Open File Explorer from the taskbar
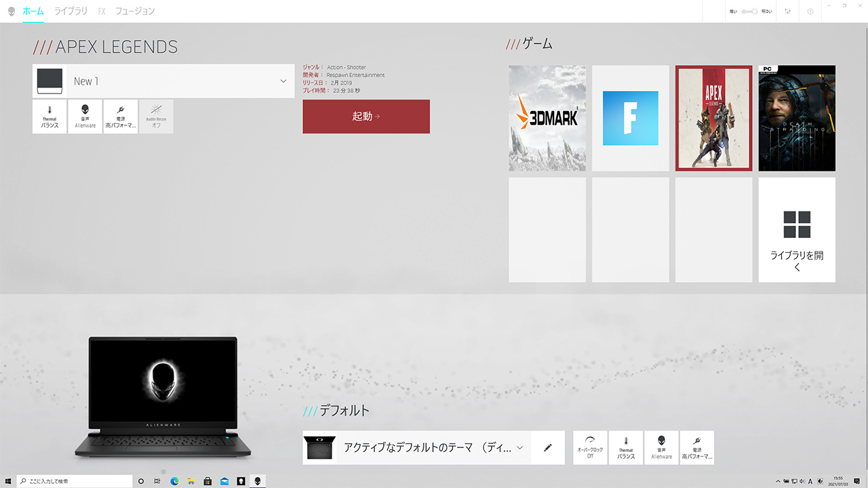 [191, 481]
